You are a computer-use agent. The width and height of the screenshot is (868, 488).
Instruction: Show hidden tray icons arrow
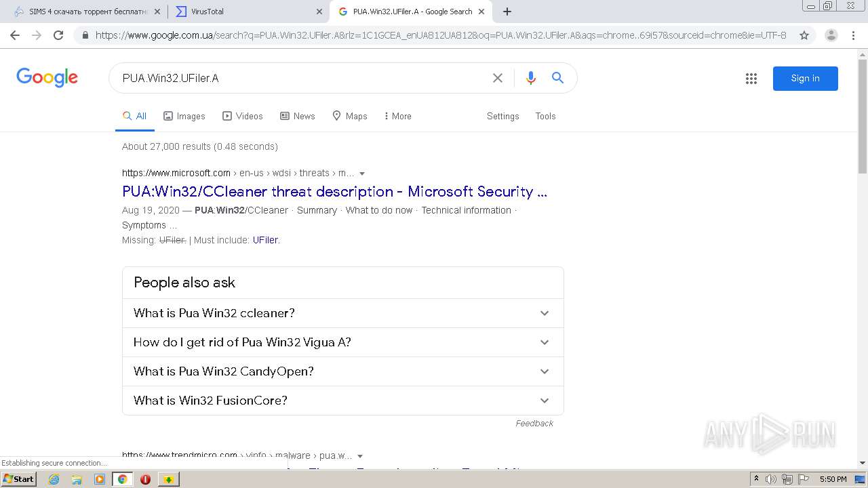pos(756,479)
